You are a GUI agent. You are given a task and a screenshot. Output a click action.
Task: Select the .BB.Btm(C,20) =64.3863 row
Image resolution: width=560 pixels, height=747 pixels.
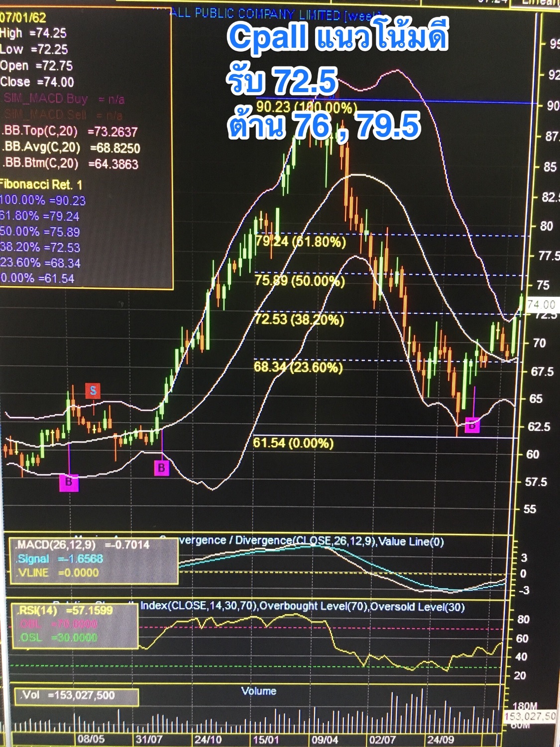[70, 164]
